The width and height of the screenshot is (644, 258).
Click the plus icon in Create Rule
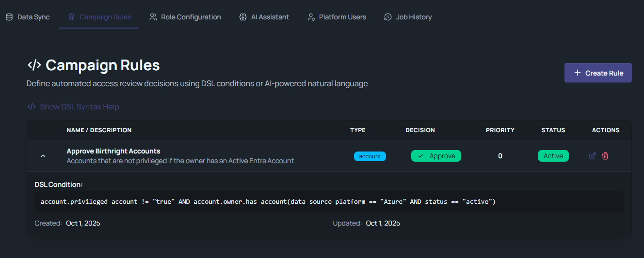(x=577, y=73)
